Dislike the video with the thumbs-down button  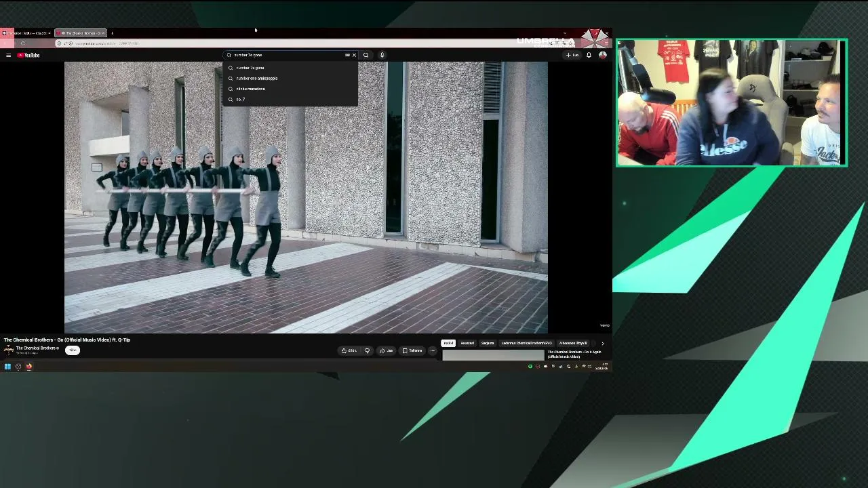367,350
